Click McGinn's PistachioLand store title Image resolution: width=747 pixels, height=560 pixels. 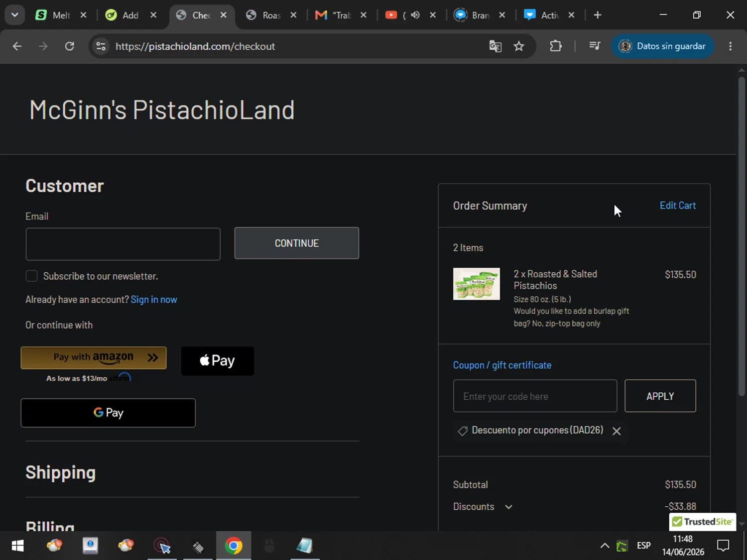162,110
